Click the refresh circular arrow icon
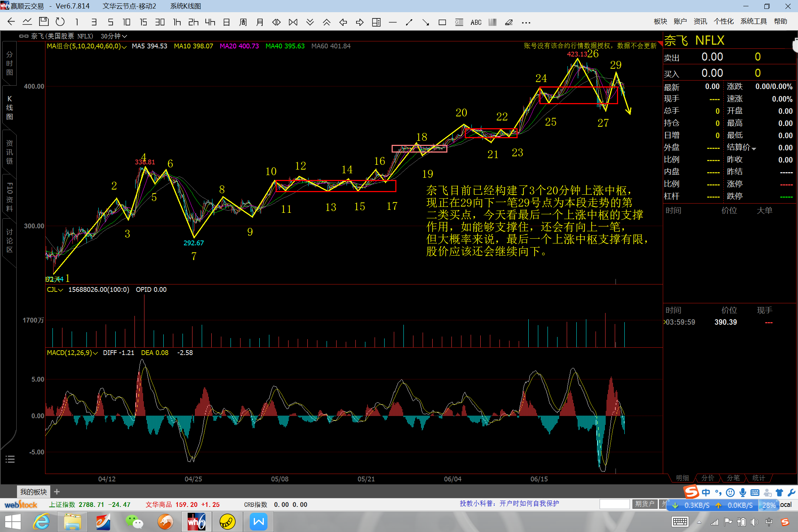 (60, 22)
